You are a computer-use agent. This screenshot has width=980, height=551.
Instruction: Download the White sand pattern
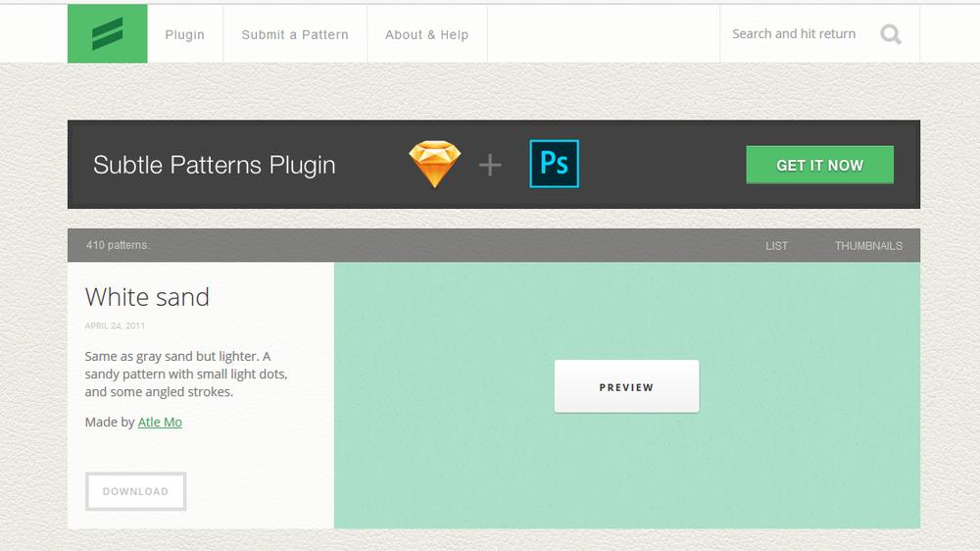pyautogui.click(x=135, y=491)
